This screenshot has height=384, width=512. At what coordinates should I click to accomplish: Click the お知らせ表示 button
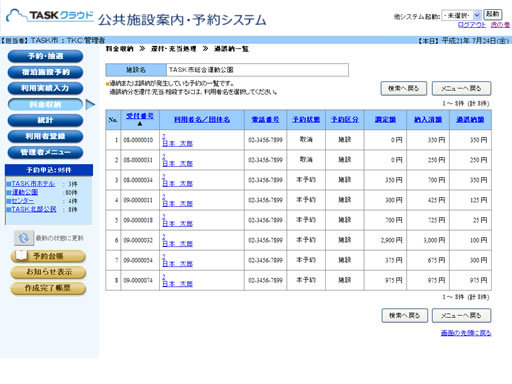coord(48,272)
